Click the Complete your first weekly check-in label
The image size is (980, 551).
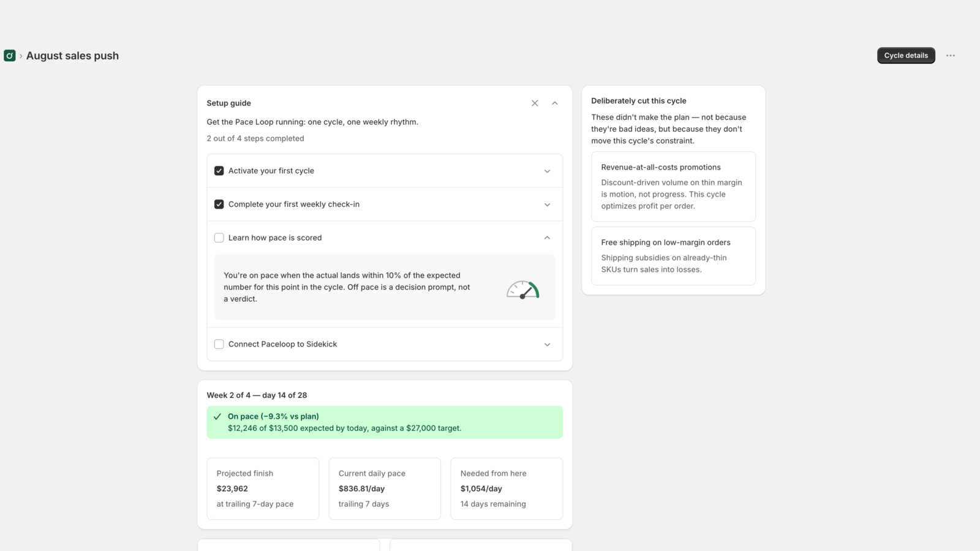tap(294, 204)
